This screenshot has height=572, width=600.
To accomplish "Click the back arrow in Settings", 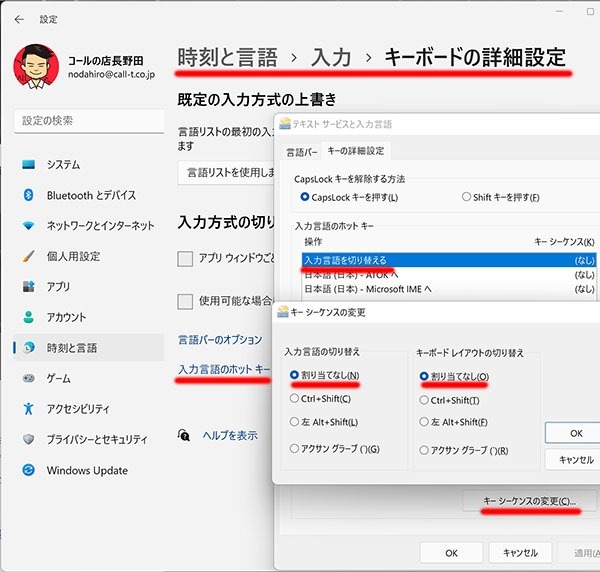I will click(x=19, y=19).
